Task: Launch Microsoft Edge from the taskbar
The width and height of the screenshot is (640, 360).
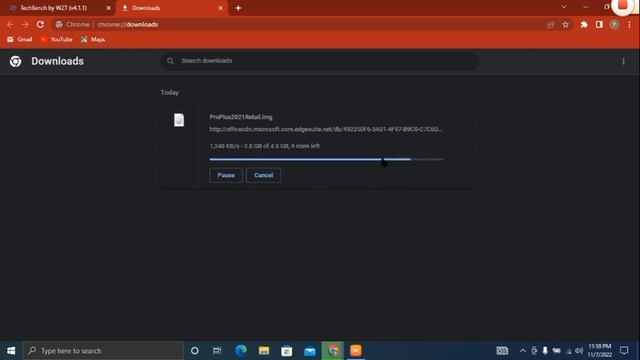Action: (241, 351)
